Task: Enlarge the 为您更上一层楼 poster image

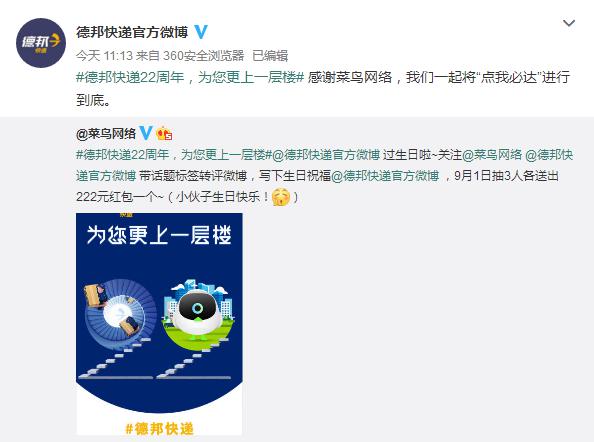Action: (159, 324)
